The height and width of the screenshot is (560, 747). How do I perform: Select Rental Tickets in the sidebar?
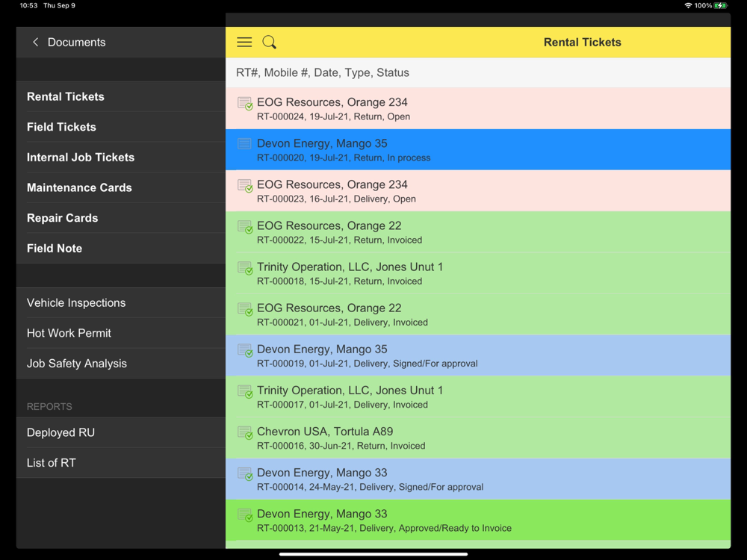click(x=121, y=96)
